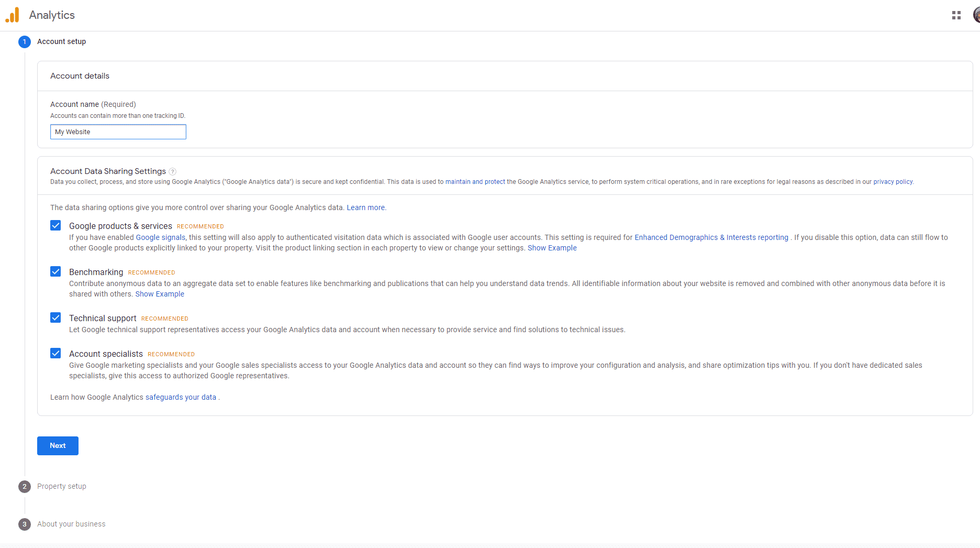Select the Property setup step label
This screenshot has width=980, height=548.
pyautogui.click(x=62, y=486)
